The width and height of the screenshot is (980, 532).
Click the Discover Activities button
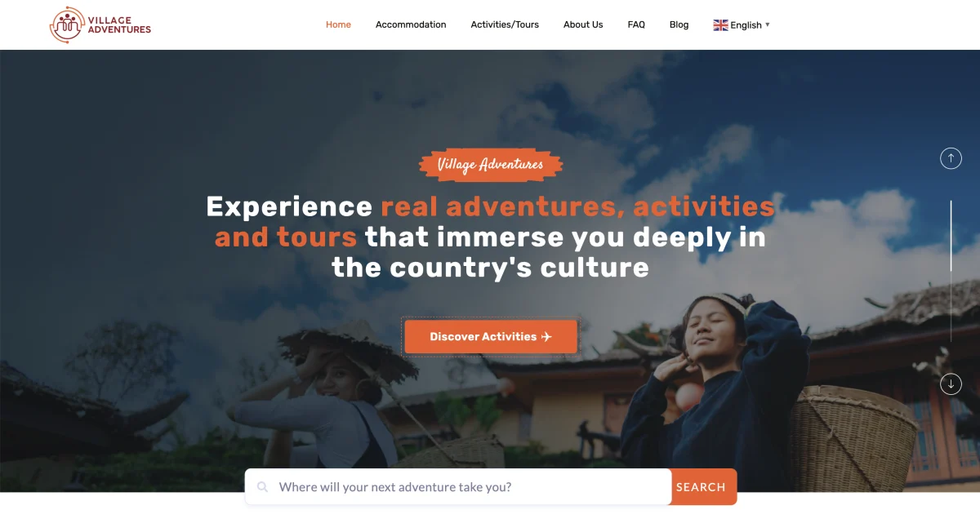pyautogui.click(x=491, y=337)
